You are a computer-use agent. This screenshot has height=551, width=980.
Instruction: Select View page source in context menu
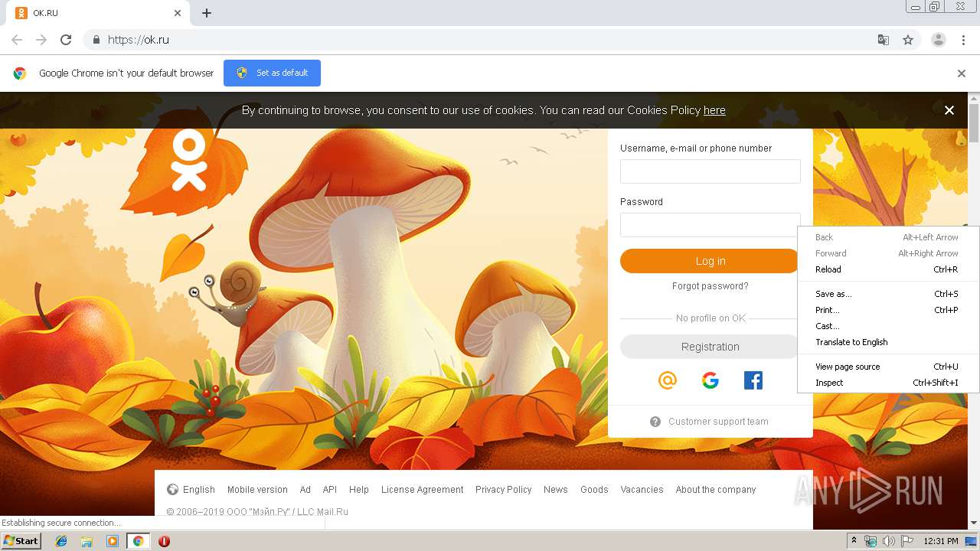pos(888,367)
